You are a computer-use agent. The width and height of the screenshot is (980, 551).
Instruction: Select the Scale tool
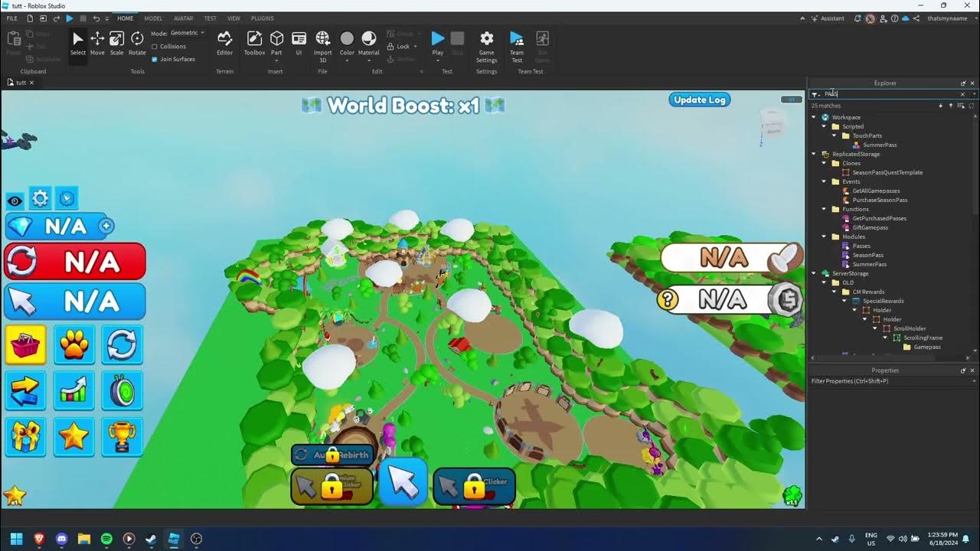tap(116, 44)
